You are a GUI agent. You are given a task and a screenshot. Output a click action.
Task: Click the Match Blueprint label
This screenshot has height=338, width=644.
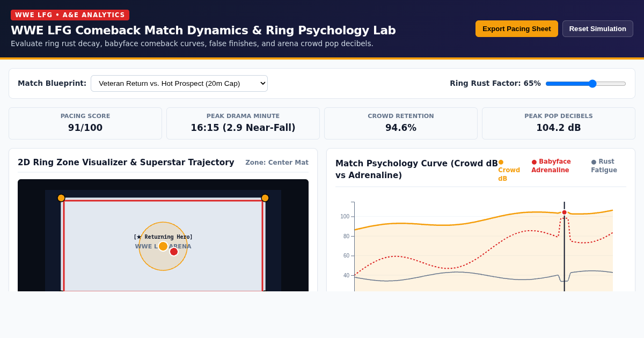click(x=52, y=83)
